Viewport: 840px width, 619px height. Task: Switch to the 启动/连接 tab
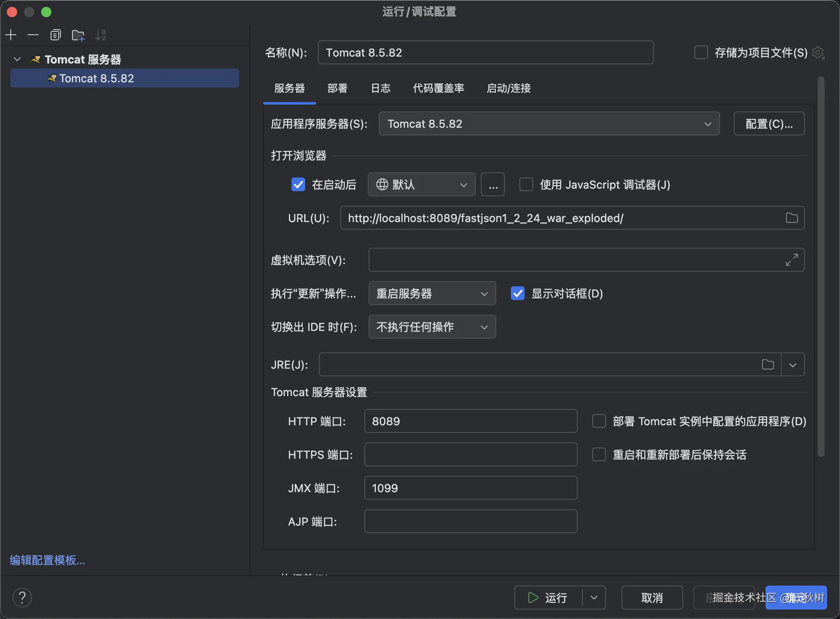[509, 88]
